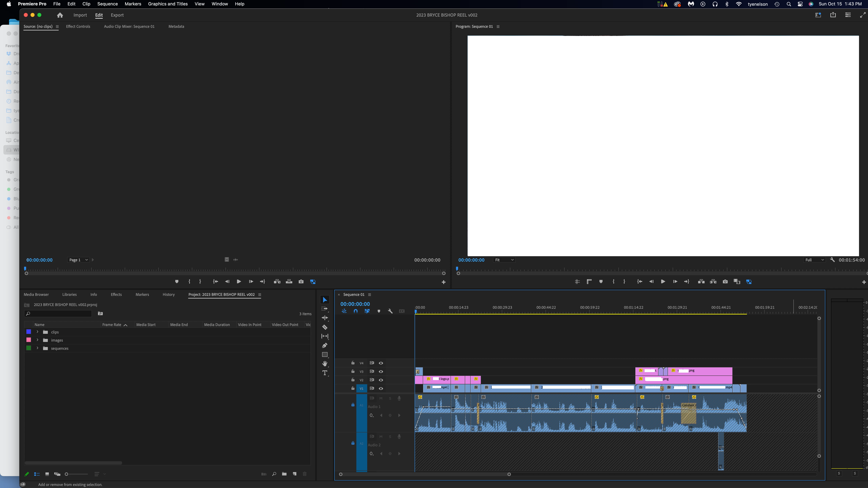Toggle V2 track output eye

pyautogui.click(x=381, y=380)
